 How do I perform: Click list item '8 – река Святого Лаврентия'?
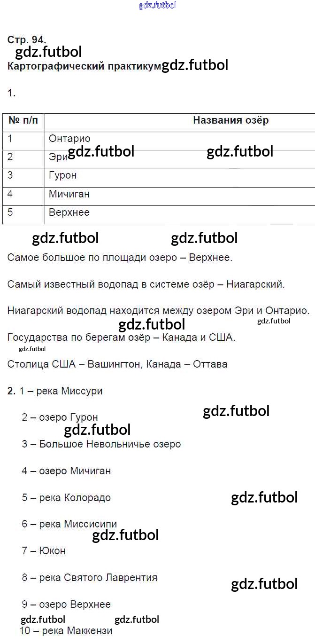89,577
